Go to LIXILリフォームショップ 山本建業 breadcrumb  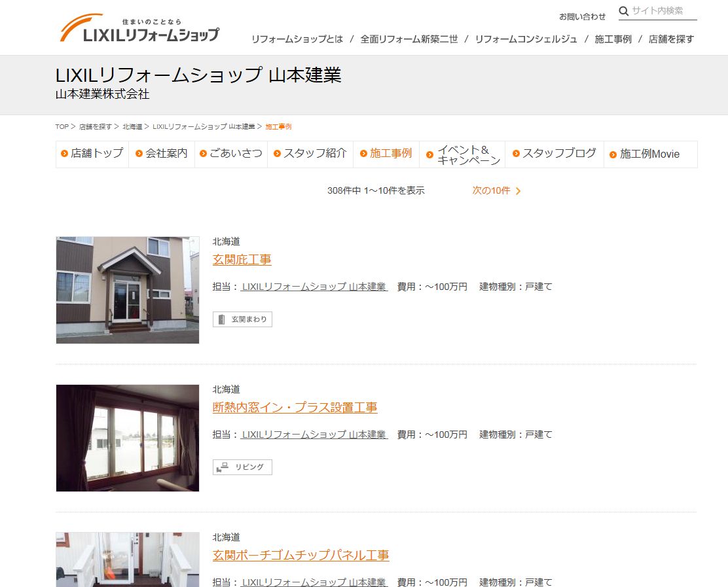click(x=204, y=127)
